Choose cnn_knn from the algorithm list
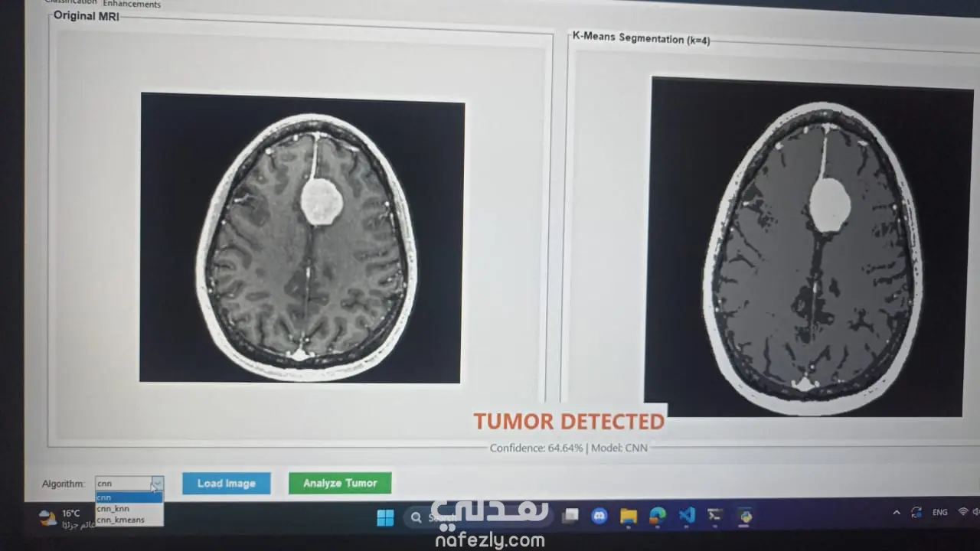 (x=129, y=508)
